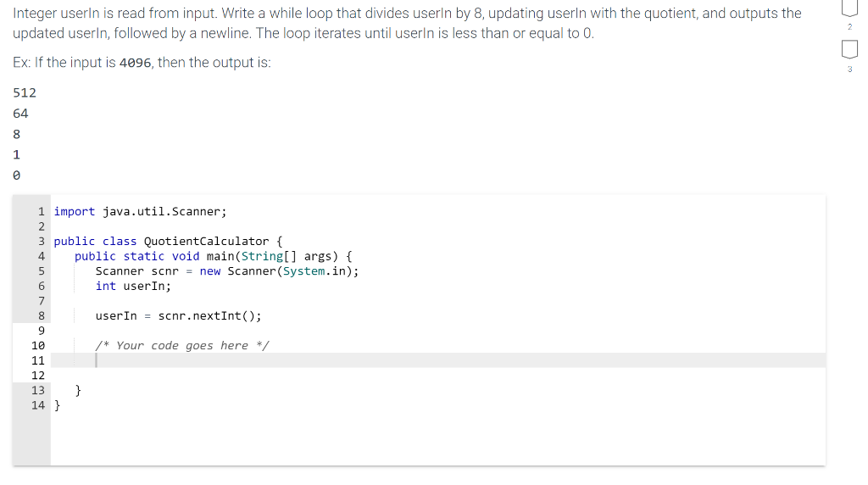Screen dimensions: 868x485
Task: Click line number 1 in gutter
Action: pos(41,211)
